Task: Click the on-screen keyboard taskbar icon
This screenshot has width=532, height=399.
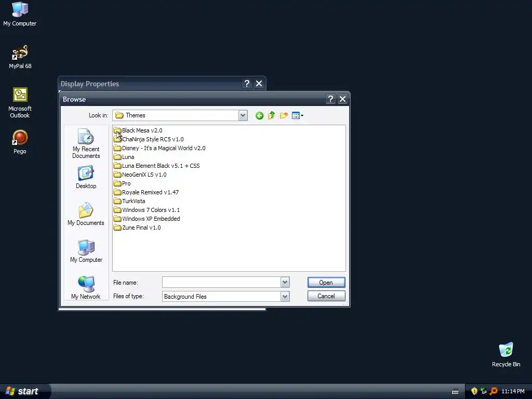Action: (x=455, y=392)
